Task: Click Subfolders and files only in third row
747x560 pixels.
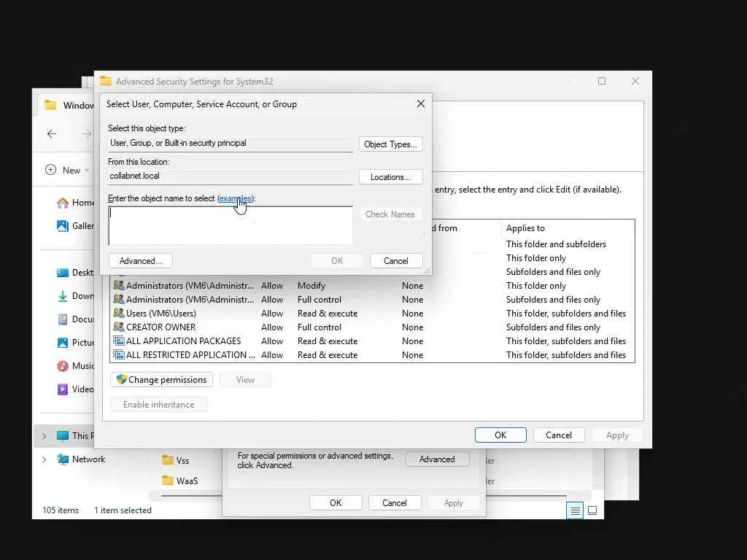Action: click(x=553, y=272)
